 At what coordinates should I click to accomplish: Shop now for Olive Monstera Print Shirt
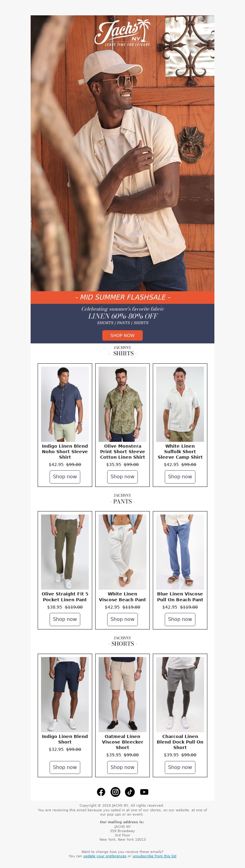click(123, 476)
